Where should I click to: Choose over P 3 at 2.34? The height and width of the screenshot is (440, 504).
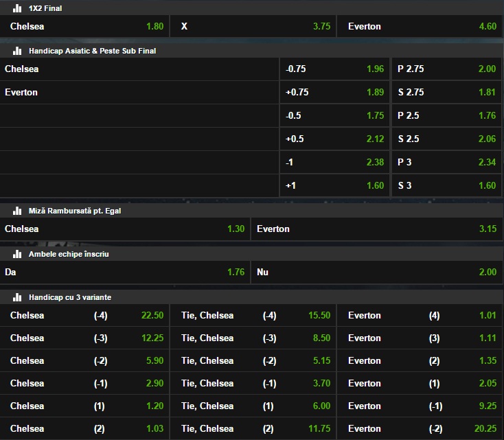pos(446,162)
